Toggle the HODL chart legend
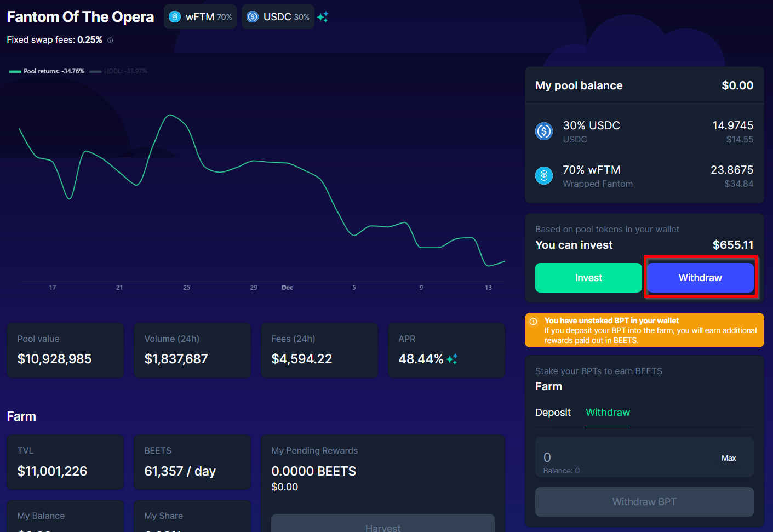The width and height of the screenshot is (773, 532). [x=118, y=71]
